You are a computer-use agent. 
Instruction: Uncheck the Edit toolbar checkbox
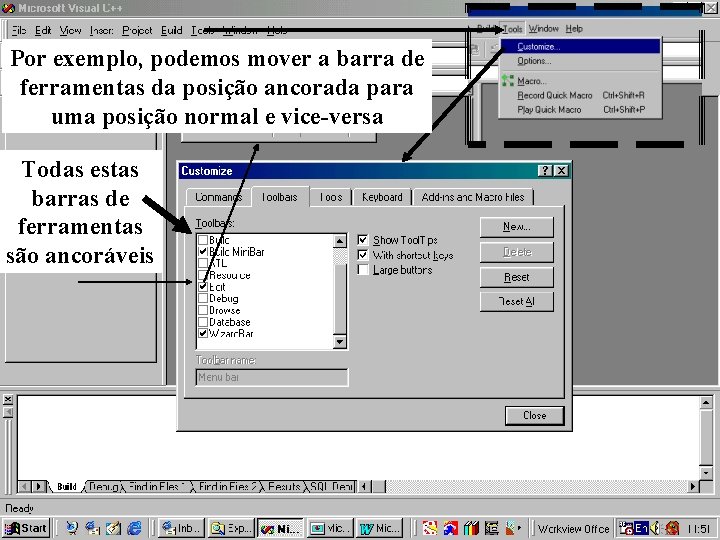203,287
